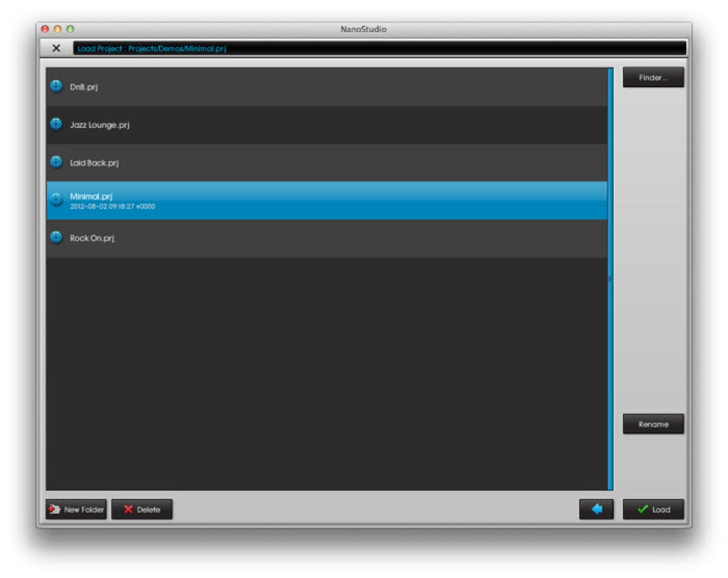Click the Minimal.prj timestamp 2012-08-02 09:18:27
The width and height of the screenshot is (728, 578).
tap(112, 206)
